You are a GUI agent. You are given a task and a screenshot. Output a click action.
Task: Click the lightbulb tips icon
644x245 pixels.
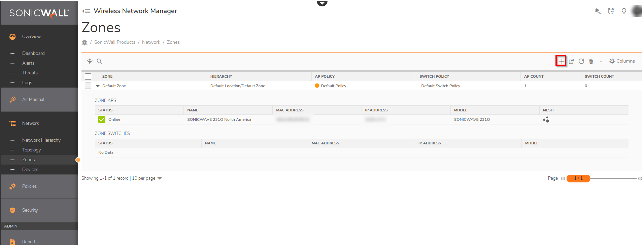pos(624,11)
